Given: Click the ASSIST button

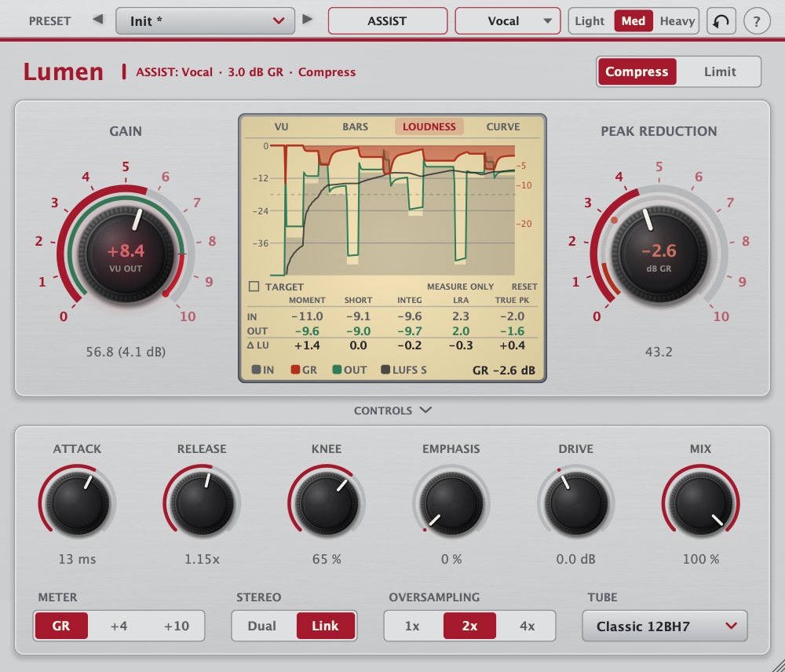Looking at the screenshot, I should 388,21.
